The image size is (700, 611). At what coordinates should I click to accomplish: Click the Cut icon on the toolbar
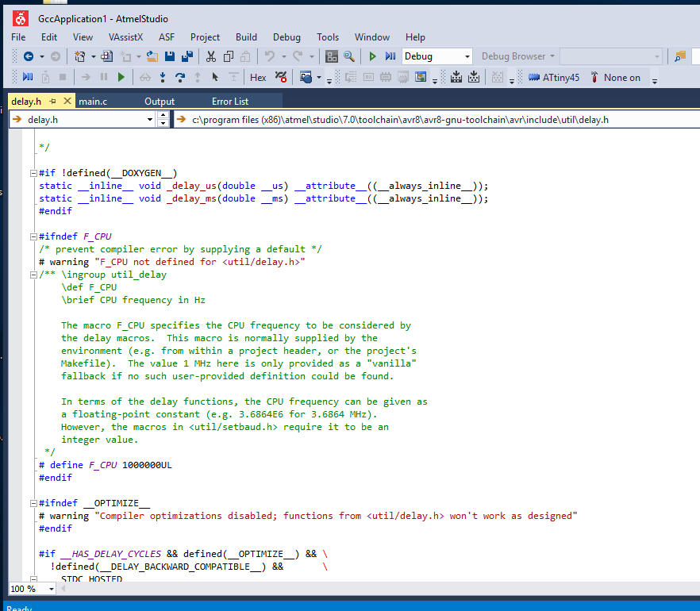(211, 56)
